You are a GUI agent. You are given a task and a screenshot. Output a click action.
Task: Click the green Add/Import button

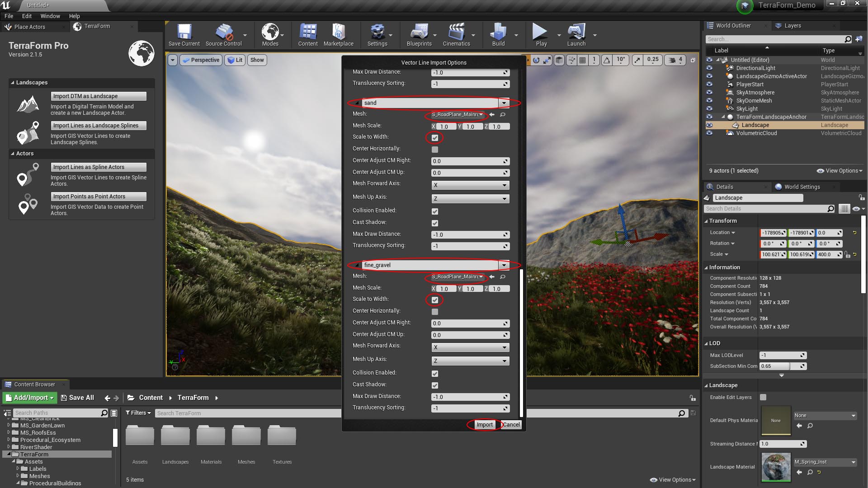tap(30, 398)
